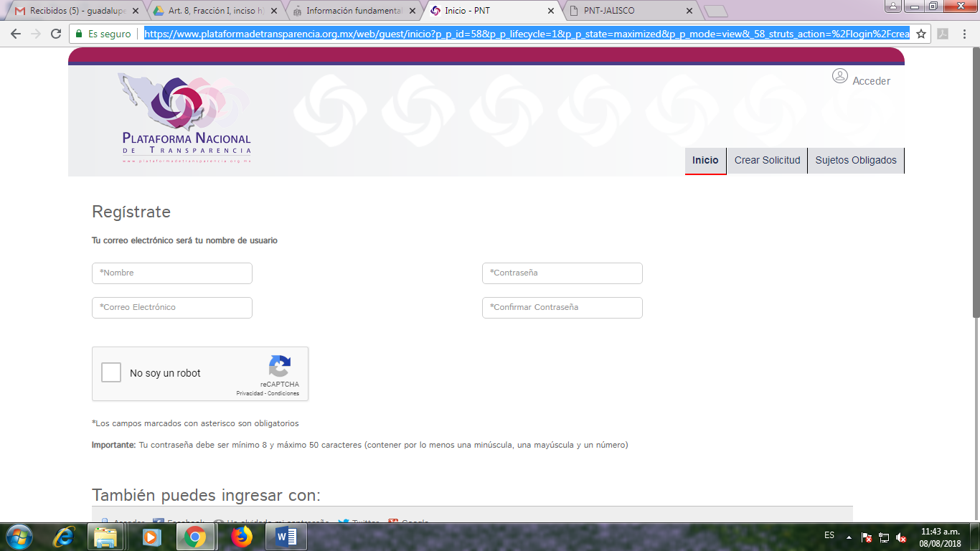The width and height of the screenshot is (980, 551).
Task: Switch to the PNT-JALISCO tab
Action: (624, 11)
